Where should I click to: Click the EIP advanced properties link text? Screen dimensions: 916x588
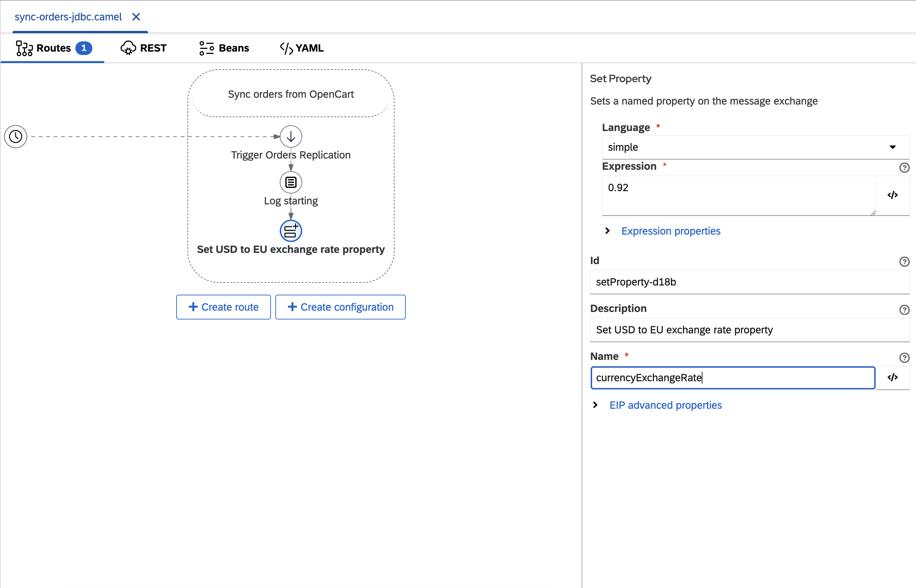point(665,405)
